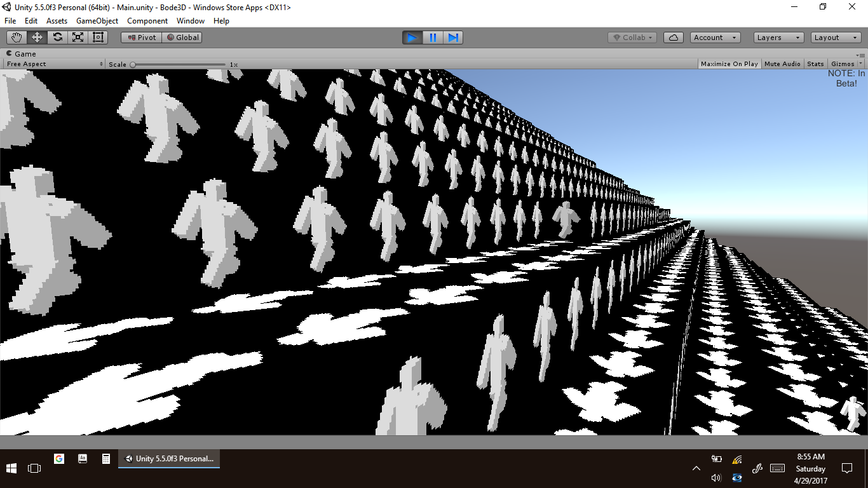This screenshot has width=868, height=488.
Task: Show the Stats overlay
Action: pos(815,64)
